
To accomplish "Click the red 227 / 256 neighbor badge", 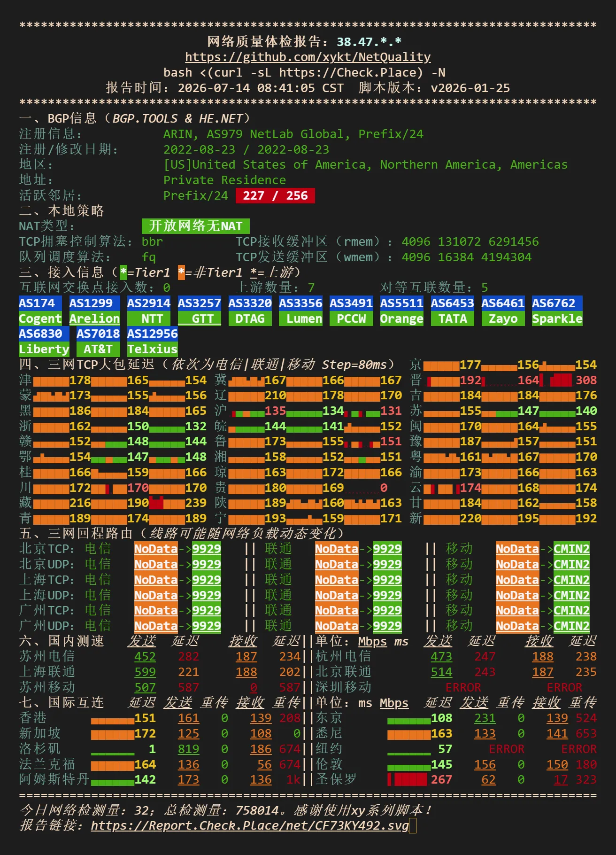I will click(275, 195).
